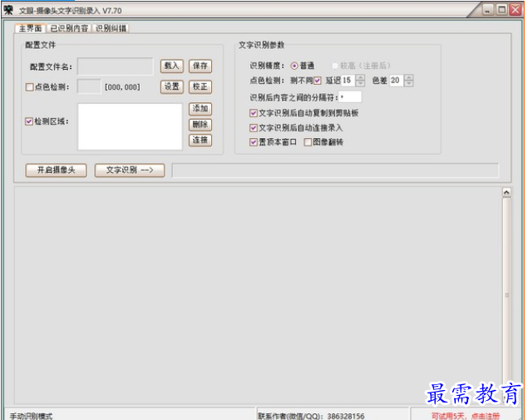Screen dimensions: 528x420
Task: Click the 载入 button
Action: pos(172,66)
